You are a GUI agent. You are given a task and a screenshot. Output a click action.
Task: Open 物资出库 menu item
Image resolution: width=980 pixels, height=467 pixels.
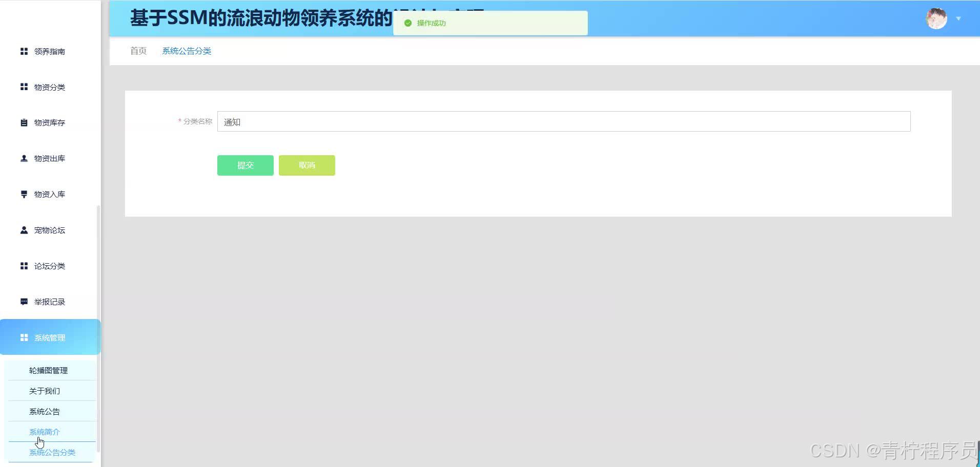click(x=50, y=158)
